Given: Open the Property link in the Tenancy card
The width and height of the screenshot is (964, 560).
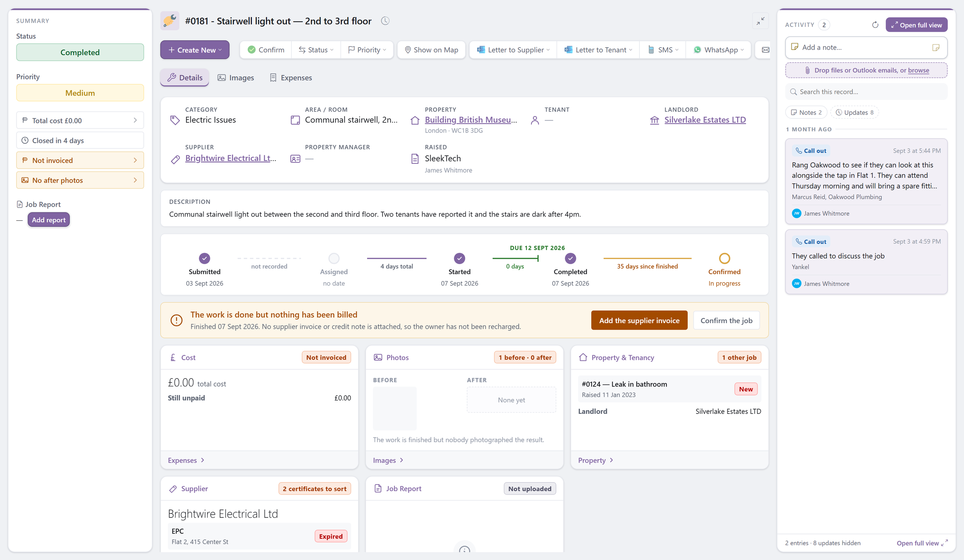Looking at the screenshot, I should [596, 460].
